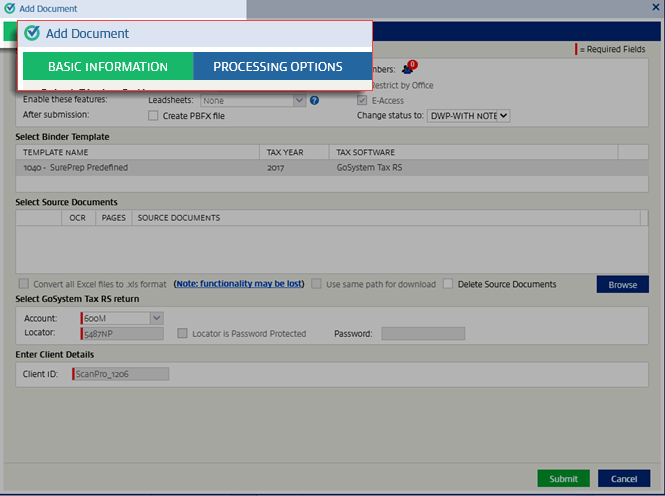Click the Client ID input field
665x496 pixels.
pos(121,374)
